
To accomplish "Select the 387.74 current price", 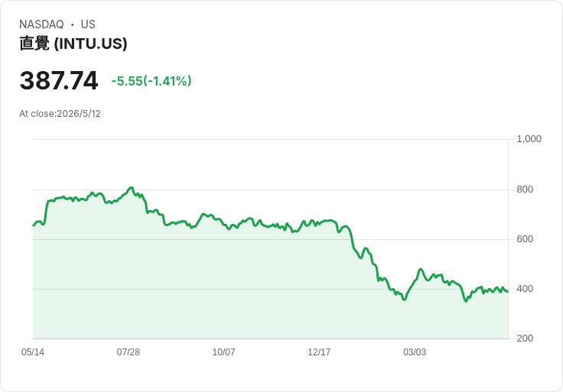I will click(59, 80).
